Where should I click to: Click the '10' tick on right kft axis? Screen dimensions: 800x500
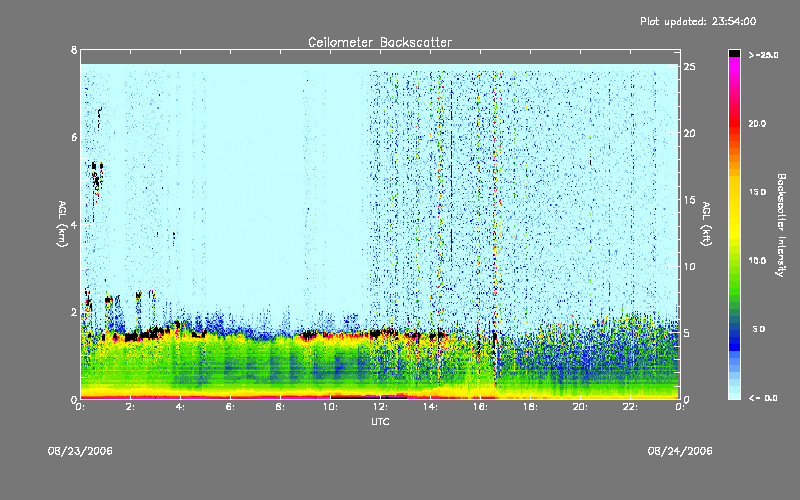click(690, 266)
